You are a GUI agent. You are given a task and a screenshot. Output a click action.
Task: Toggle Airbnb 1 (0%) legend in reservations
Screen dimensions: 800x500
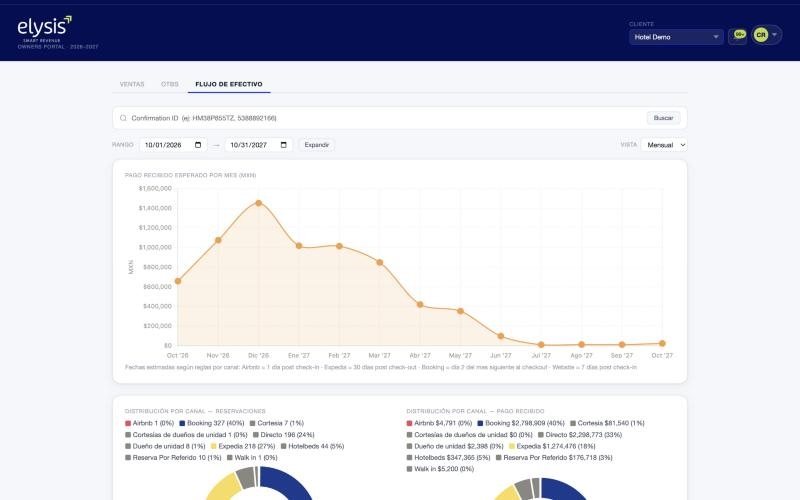[149, 423]
